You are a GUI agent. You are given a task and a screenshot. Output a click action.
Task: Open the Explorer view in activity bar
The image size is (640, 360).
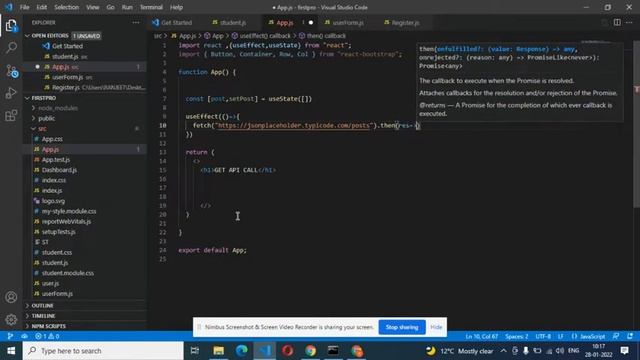coord(11,26)
